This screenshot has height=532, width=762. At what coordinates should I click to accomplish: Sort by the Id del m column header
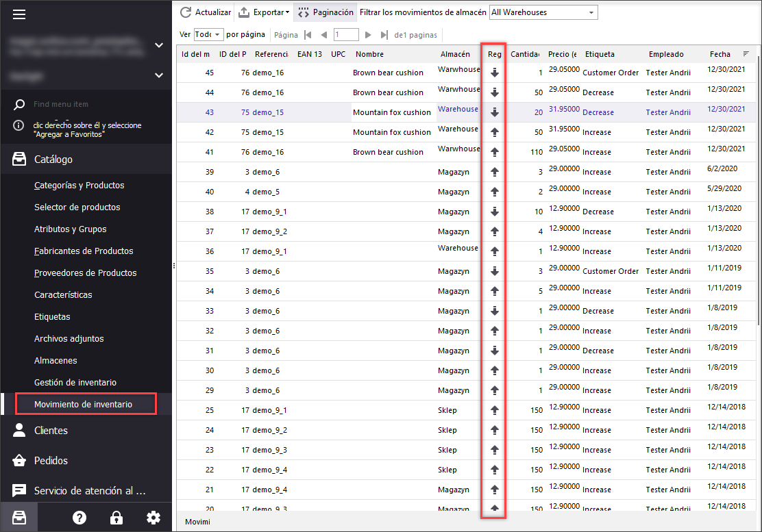196,54
